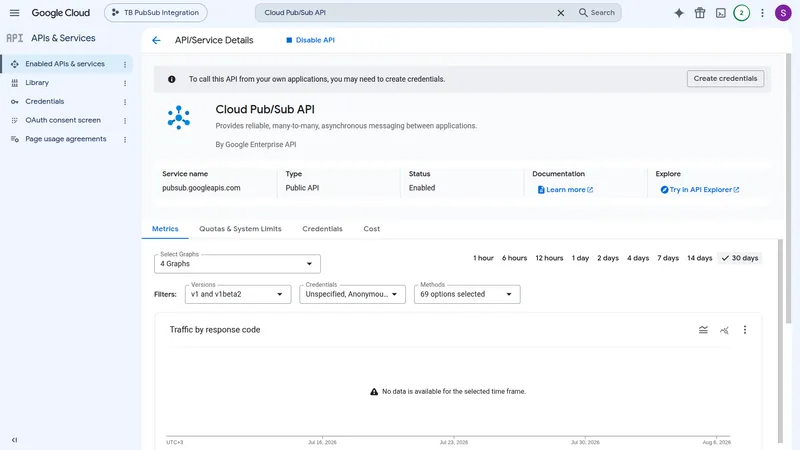Select the 12 hours time range

click(549, 258)
